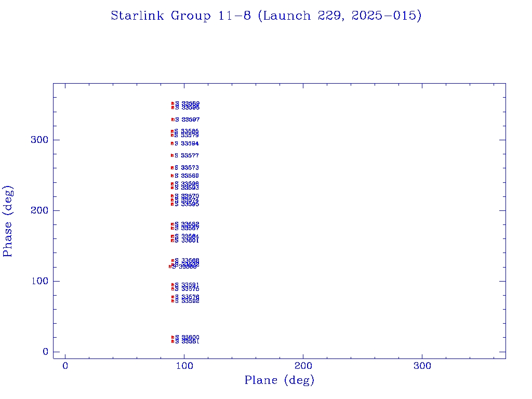Screen dimensions: 532x399
Task: Click the S 33594 satellite label
Action: point(187,143)
